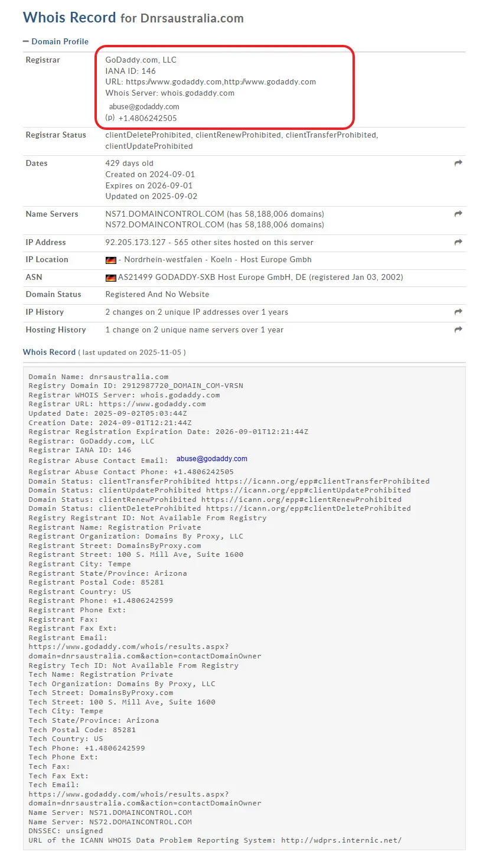This screenshot has width=483, height=868.
Task: Click the arrow icon beside Name Servers
Action: 458,214
